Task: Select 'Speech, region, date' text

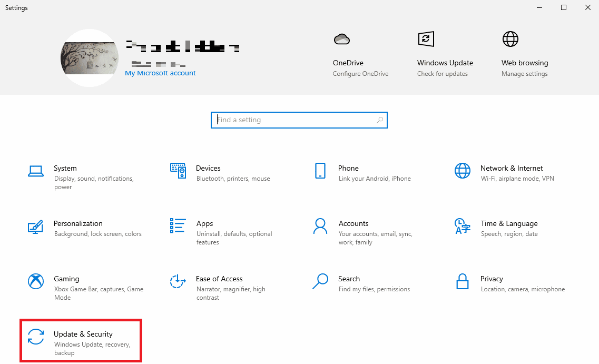Action: pyautogui.click(x=509, y=234)
